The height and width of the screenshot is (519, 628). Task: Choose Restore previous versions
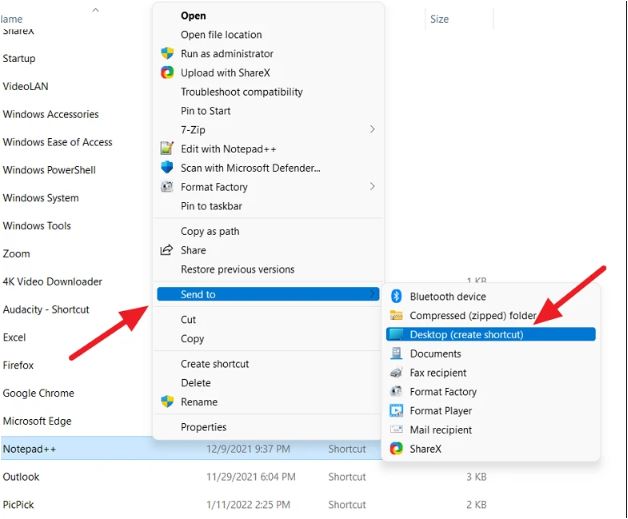coord(238,270)
